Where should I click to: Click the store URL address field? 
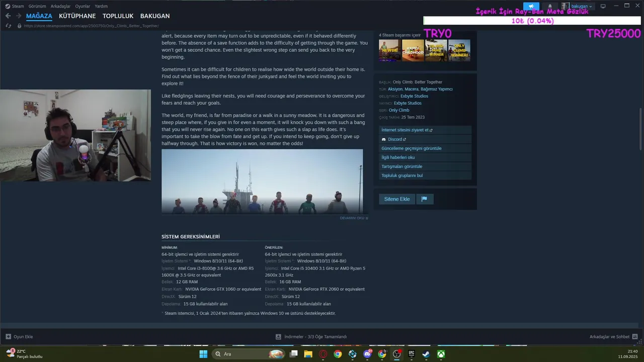point(92,26)
